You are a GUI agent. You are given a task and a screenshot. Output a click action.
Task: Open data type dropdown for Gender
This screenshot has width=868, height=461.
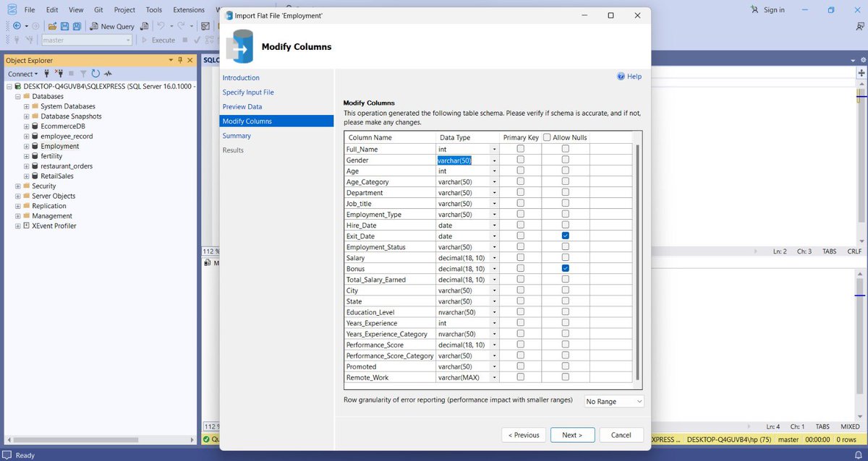(495, 160)
